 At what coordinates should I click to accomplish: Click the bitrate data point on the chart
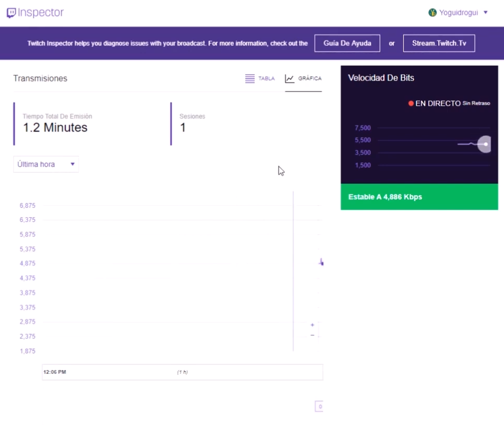coord(321,263)
